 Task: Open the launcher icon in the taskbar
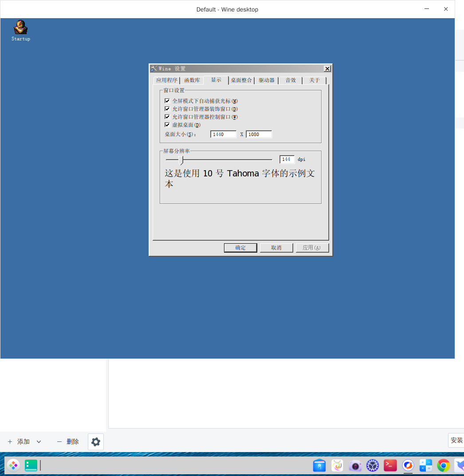[x=13, y=465]
